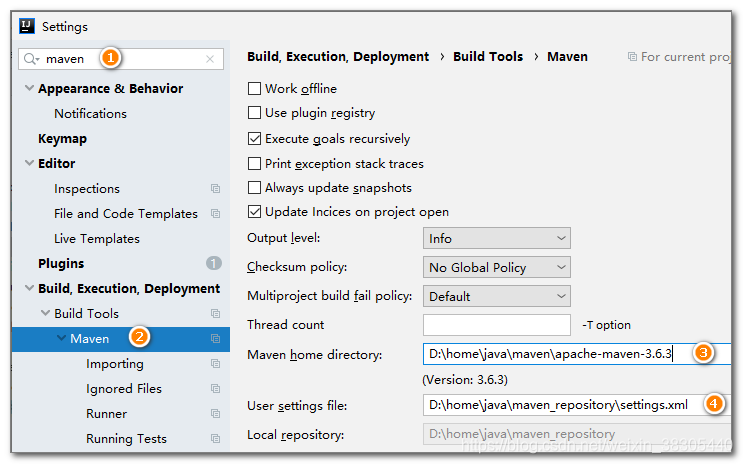Open Live Templates settings
The image size is (743, 464).
pos(97,239)
